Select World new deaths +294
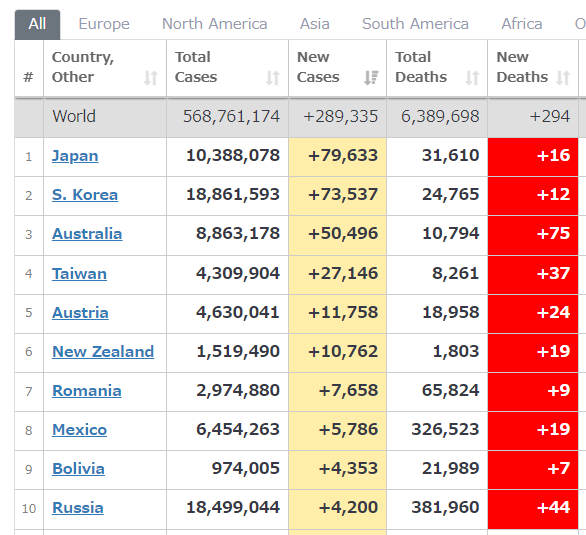Image resolution: width=586 pixels, height=535 pixels. click(x=550, y=116)
